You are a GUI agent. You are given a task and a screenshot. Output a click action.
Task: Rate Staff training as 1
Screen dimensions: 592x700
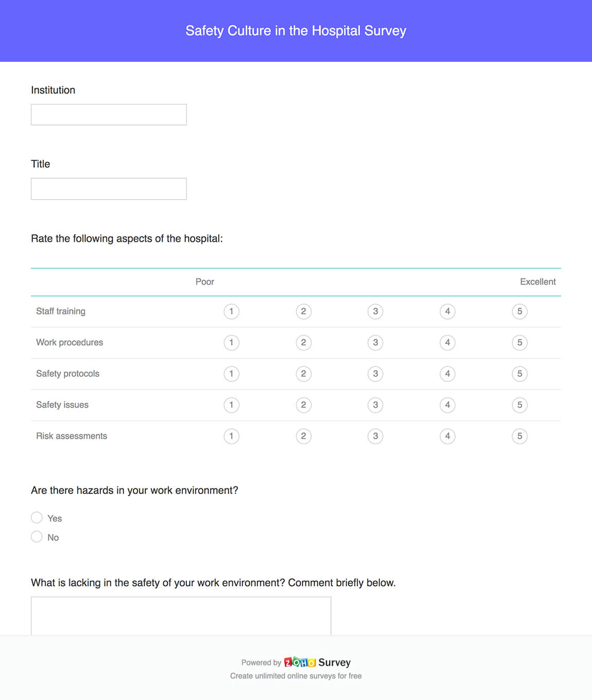pyautogui.click(x=231, y=311)
